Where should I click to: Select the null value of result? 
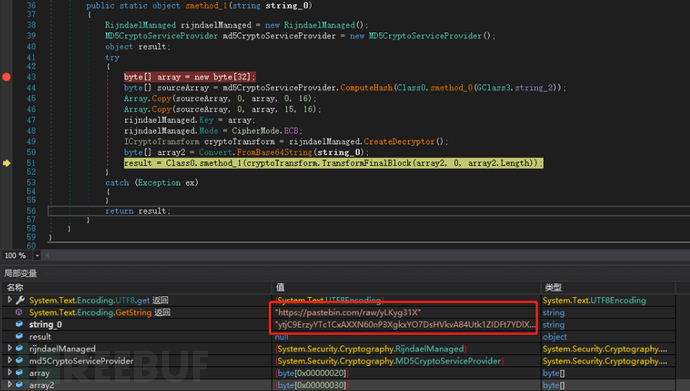point(282,337)
